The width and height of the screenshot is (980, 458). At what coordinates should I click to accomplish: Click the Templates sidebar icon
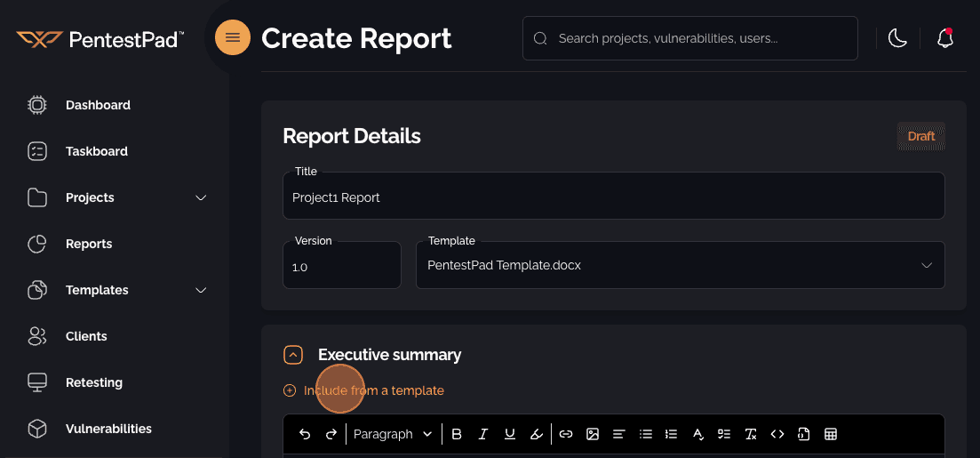tap(37, 290)
